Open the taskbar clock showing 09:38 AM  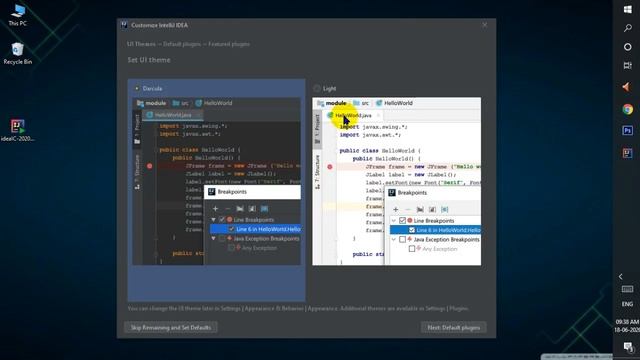point(627,326)
